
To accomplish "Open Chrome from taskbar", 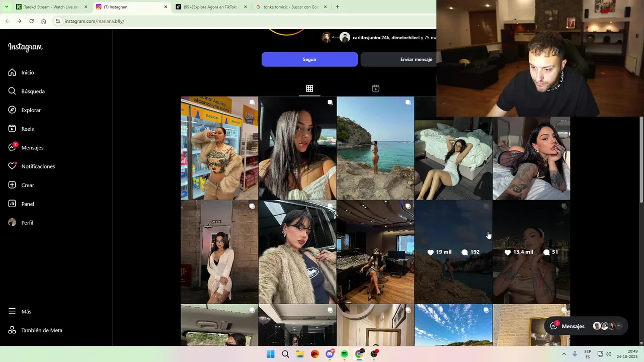I will click(x=359, y=354).
